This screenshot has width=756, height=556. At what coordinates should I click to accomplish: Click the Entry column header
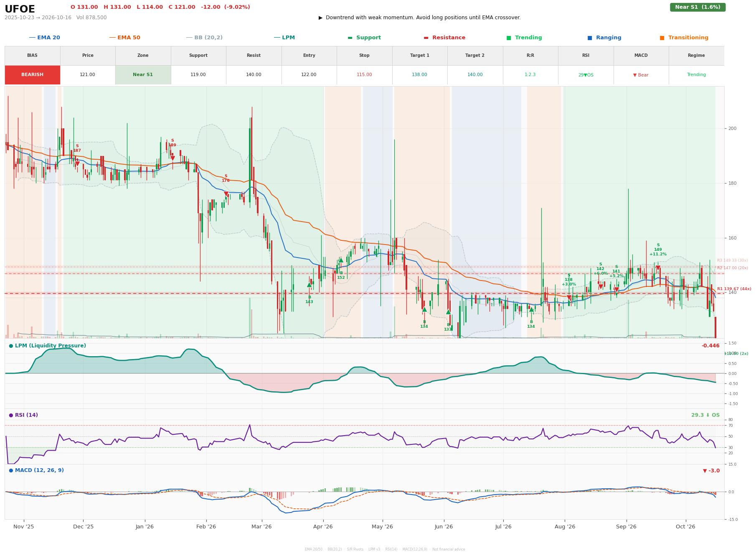(x=309, y=56)
